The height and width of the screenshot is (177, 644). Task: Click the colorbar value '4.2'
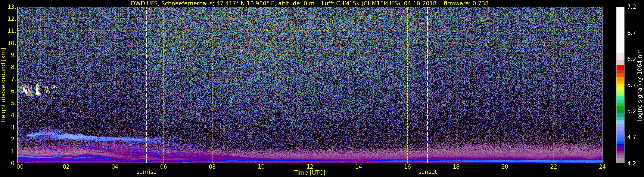[632, 163]
